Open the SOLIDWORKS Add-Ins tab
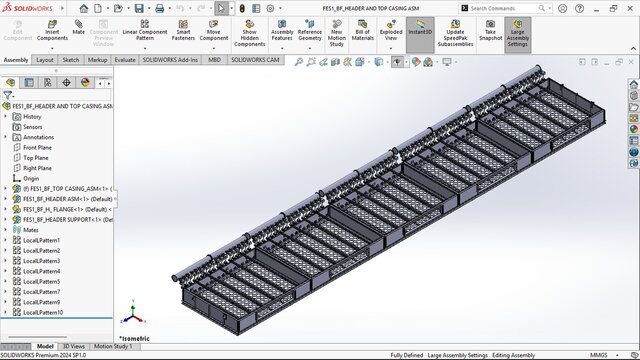This screenshot has width=640, height=360. pyautogui.click(x=170, y=60)
